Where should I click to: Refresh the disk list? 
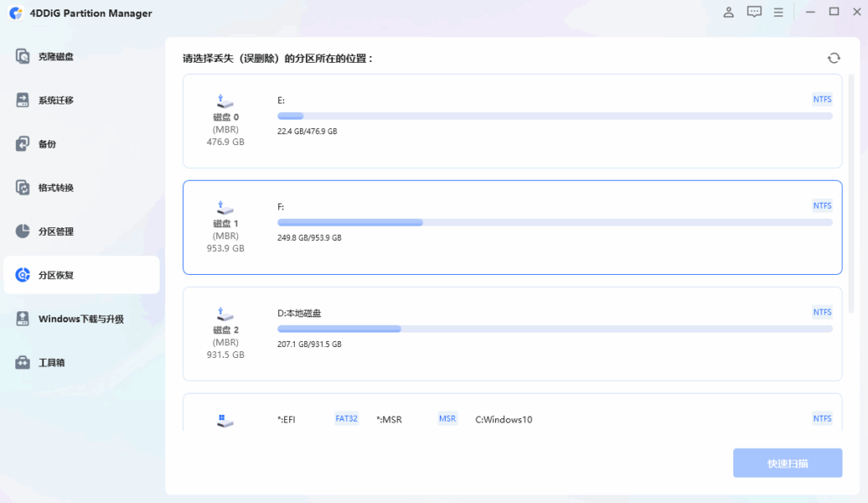coord(834,59)
